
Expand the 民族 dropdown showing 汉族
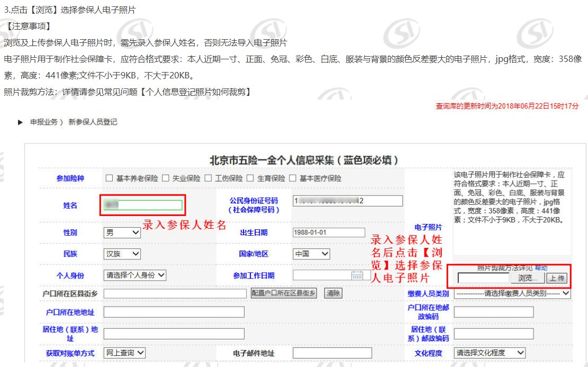click(x=122, y=254)
